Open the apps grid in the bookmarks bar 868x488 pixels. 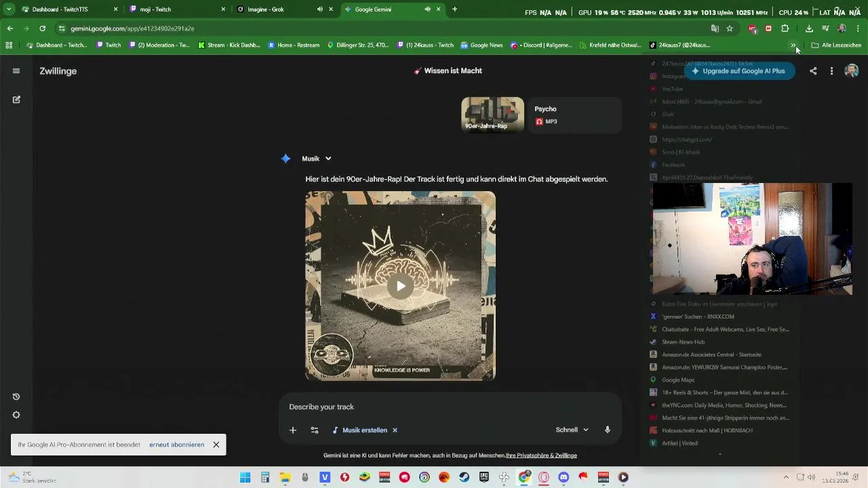pos(9,45)
